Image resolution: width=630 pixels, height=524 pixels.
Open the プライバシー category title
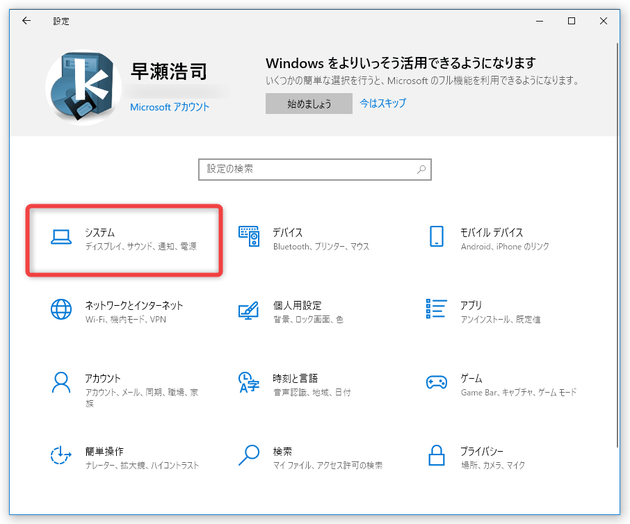(482, 451)
